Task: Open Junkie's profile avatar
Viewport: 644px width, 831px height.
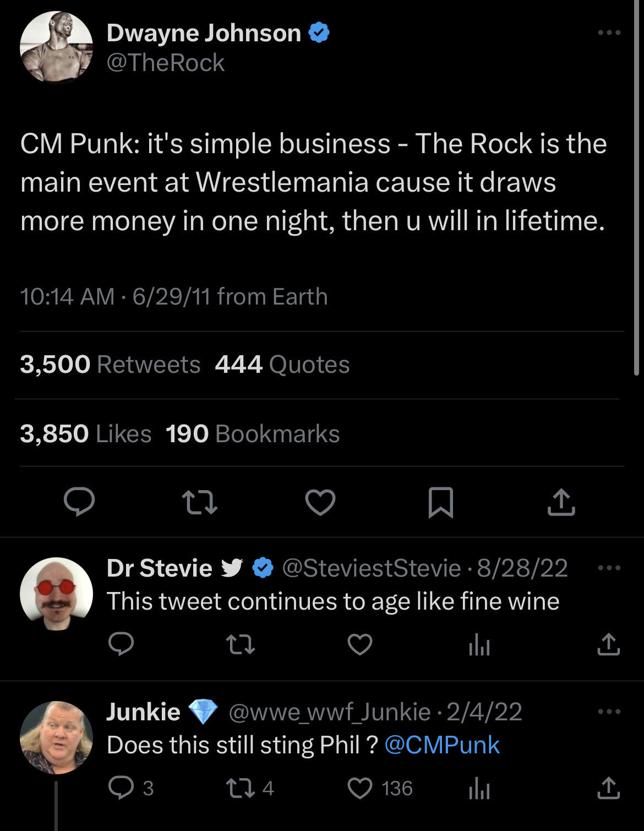Action: tap(56, 737)
